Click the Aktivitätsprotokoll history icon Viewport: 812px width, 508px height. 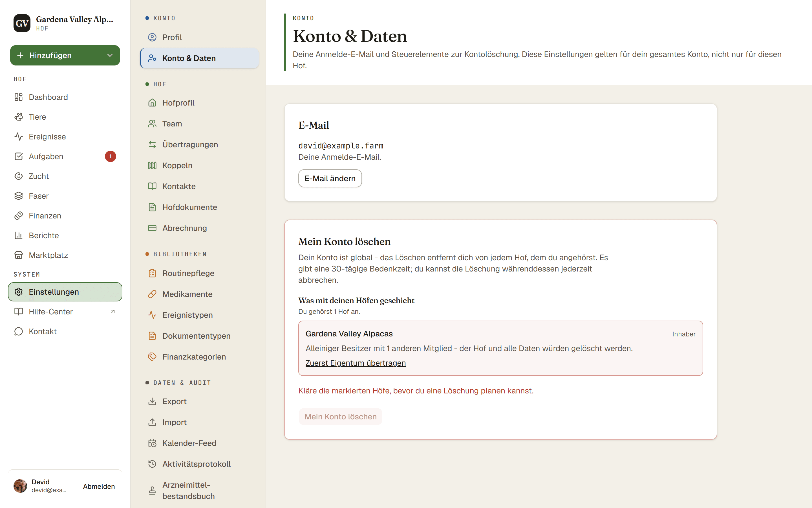click(152, 464)
